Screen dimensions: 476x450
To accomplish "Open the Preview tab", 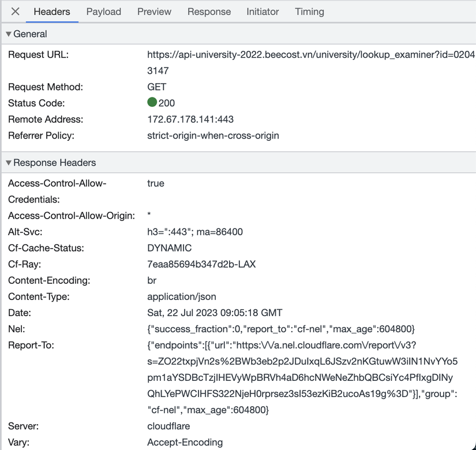I will tap(153, 12).
